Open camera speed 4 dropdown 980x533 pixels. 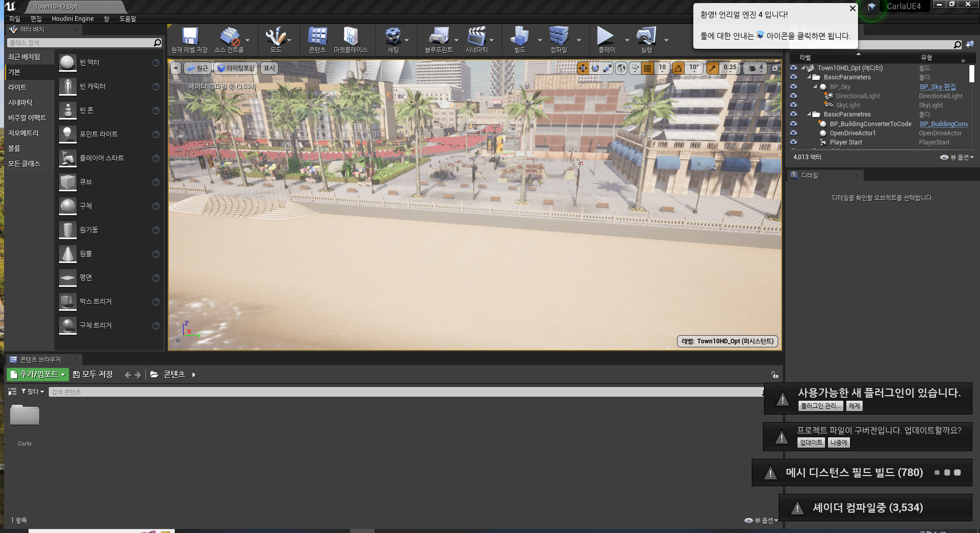tap(755, 68)
